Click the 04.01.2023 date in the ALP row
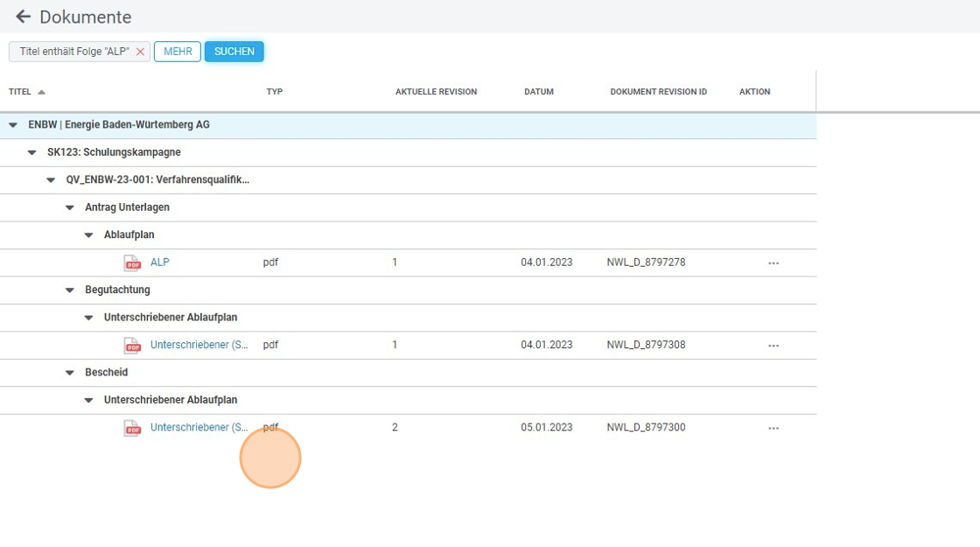 pyautogui.click(x=547, y=263)
